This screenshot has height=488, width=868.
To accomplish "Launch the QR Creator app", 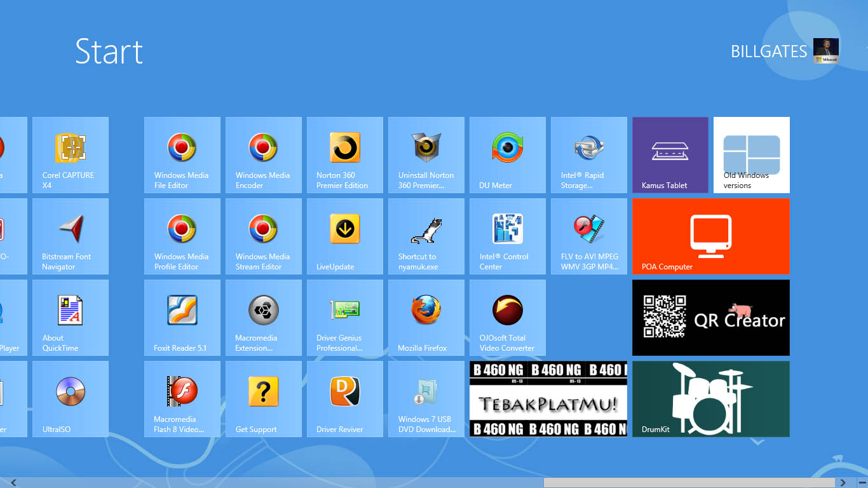I will [711, 318].
